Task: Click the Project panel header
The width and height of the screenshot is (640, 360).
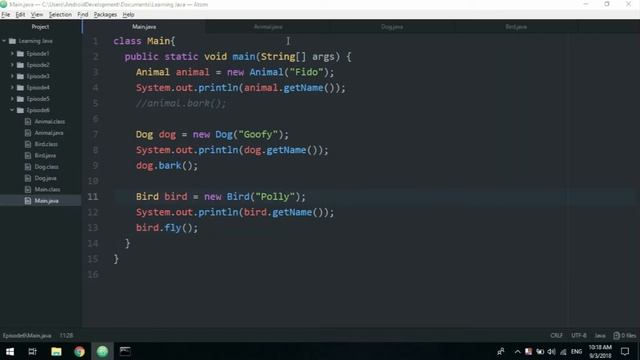Action: tap(40, 27)
